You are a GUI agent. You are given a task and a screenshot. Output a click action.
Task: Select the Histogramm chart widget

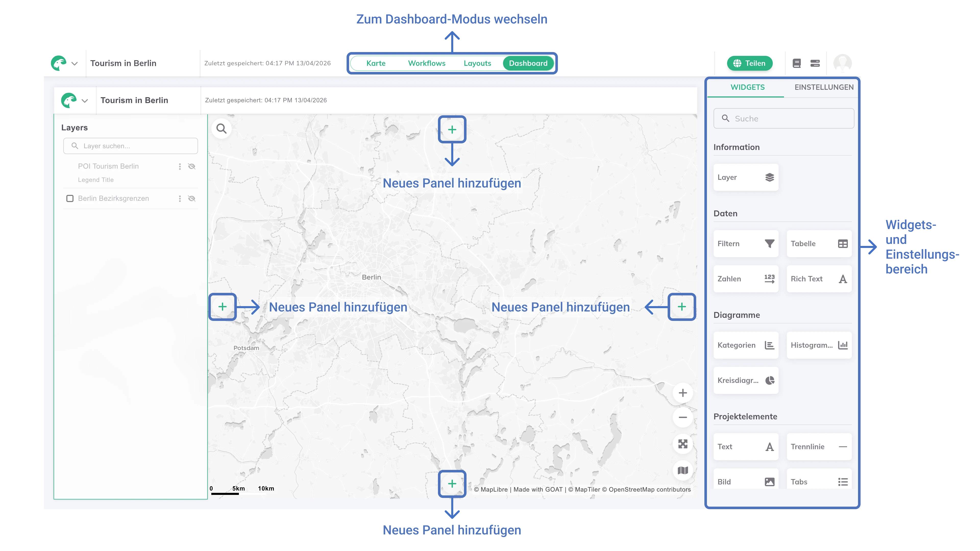tap(819, 345)
